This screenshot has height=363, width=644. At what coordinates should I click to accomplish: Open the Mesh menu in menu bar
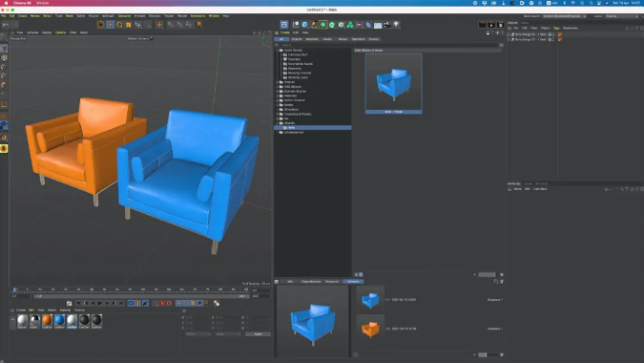click(x=70, y=16)
